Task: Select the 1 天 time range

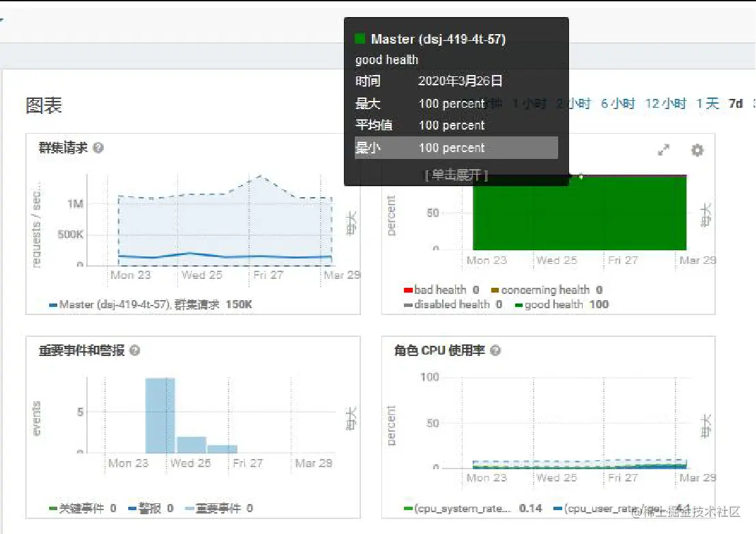Action: tap(708, 104)
